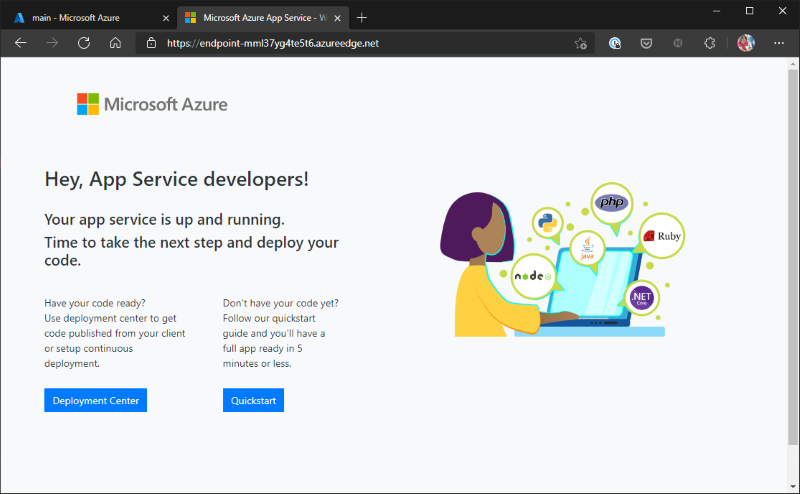Click the Ruby logo bubble
The height and width of the screenshot is (494, 800).
[x=662, y=236]
